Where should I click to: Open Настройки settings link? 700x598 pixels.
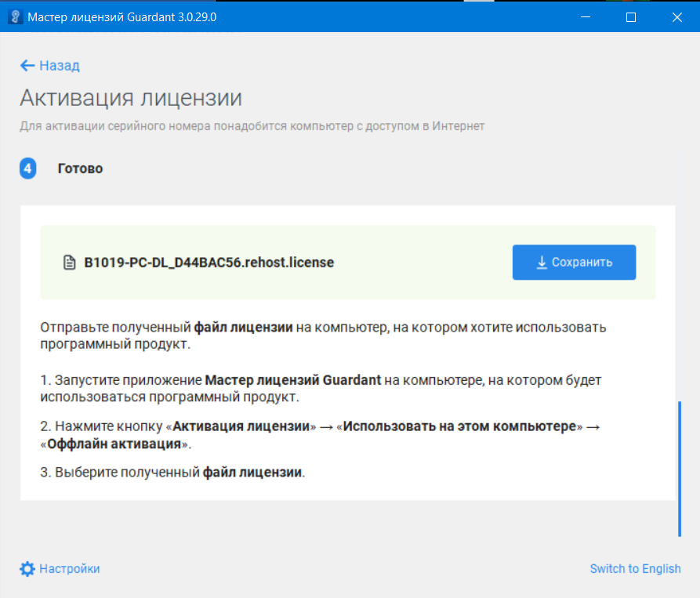pos(70,569)
